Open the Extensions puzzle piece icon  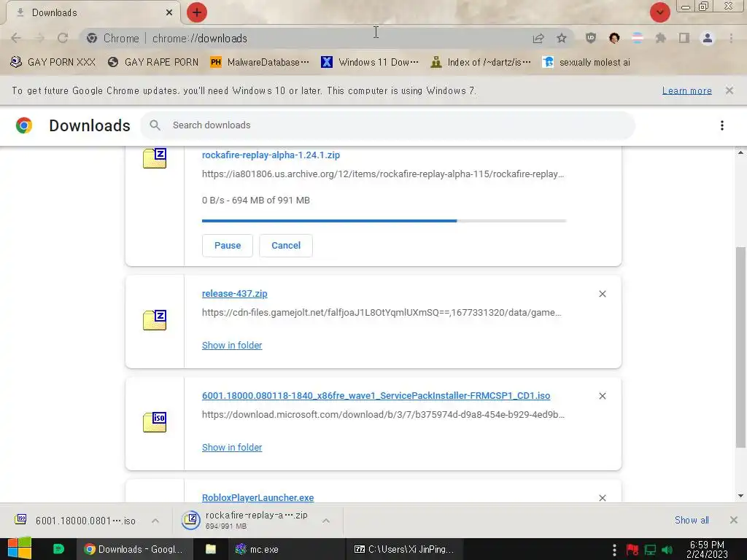pyautogui.click(x=660, y=38)
